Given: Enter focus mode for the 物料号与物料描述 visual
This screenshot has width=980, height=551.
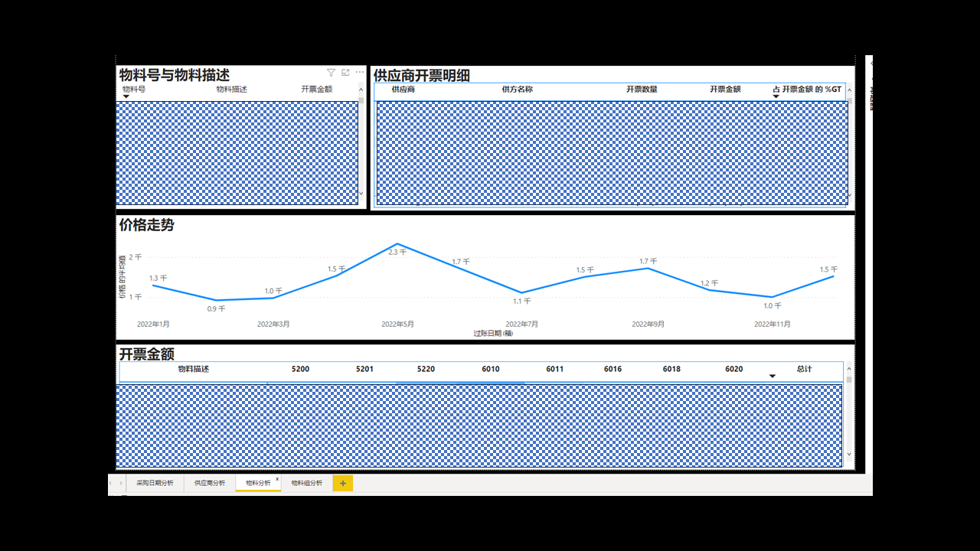Looking at the screenshot, I should click(345, 73).
